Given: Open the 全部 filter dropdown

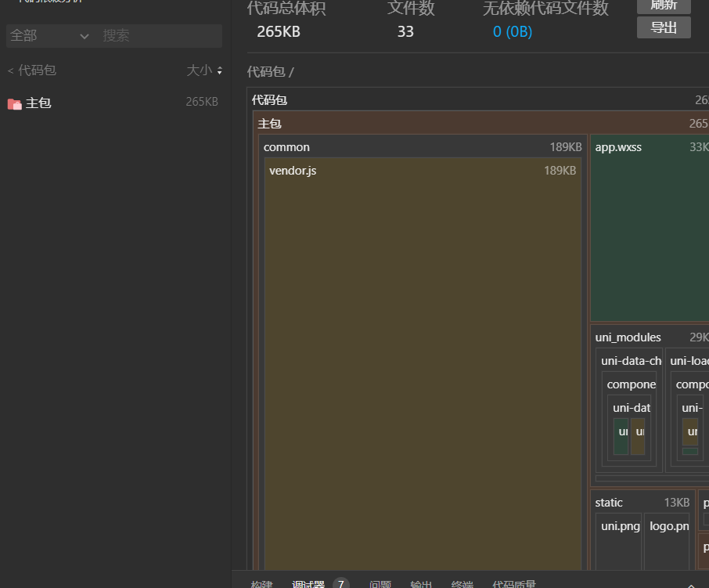Looking at the screenshot, I should tap(49, 36).
